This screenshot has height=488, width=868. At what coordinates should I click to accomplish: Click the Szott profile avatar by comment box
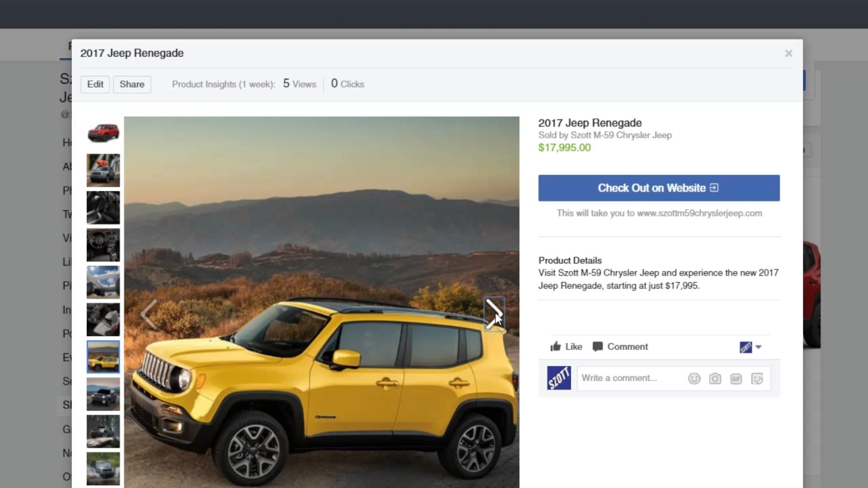coord(559,378)
